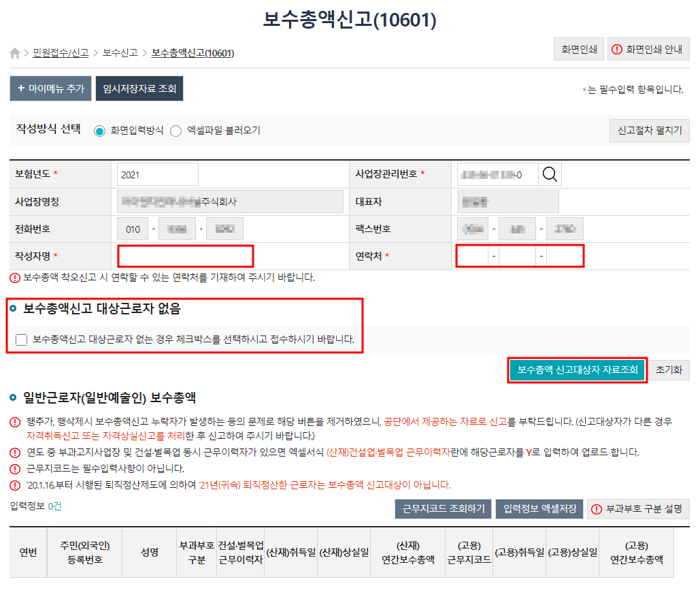Open 임시저장자료 조회
Viewport: 700px width, 590px height.
click(139, 88)
